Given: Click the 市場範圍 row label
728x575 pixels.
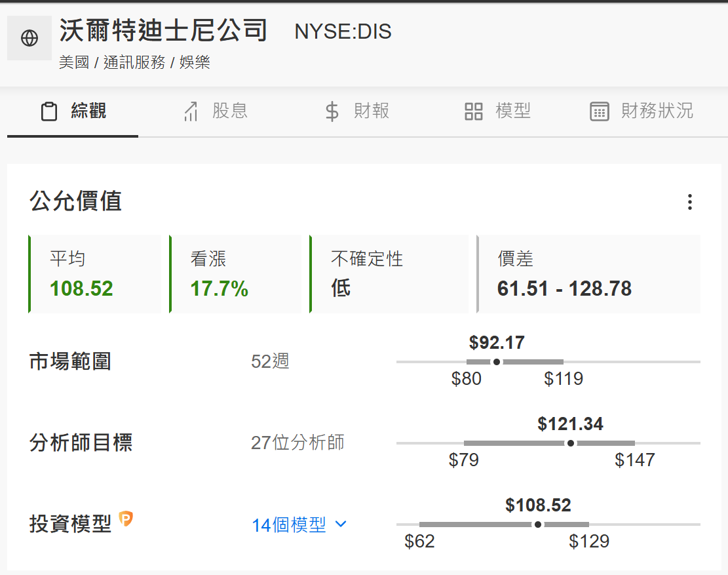Looking at the screenshot, I should [x=70, y=361].
